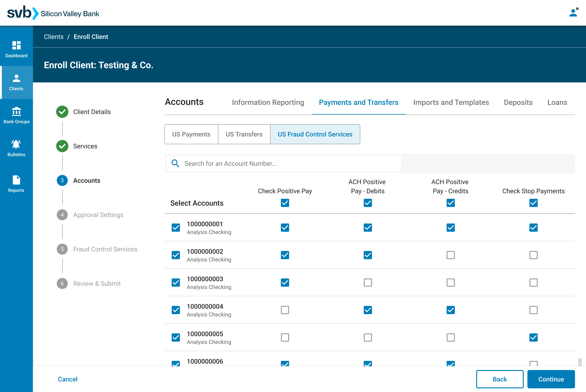The height and width of the screenshot is (392, 586).
Task: Select the US Payments sub-tab
Action: click(191, 134)
